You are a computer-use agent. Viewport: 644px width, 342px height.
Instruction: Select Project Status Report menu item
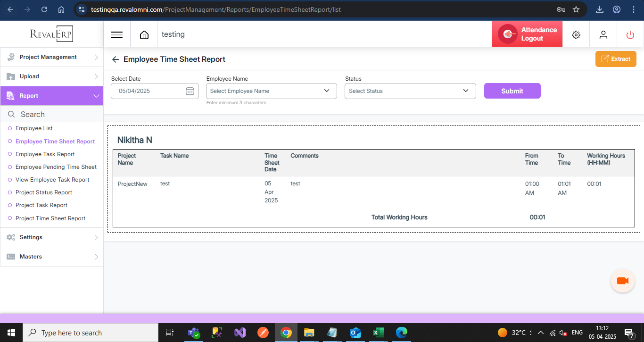pos(44,192)
